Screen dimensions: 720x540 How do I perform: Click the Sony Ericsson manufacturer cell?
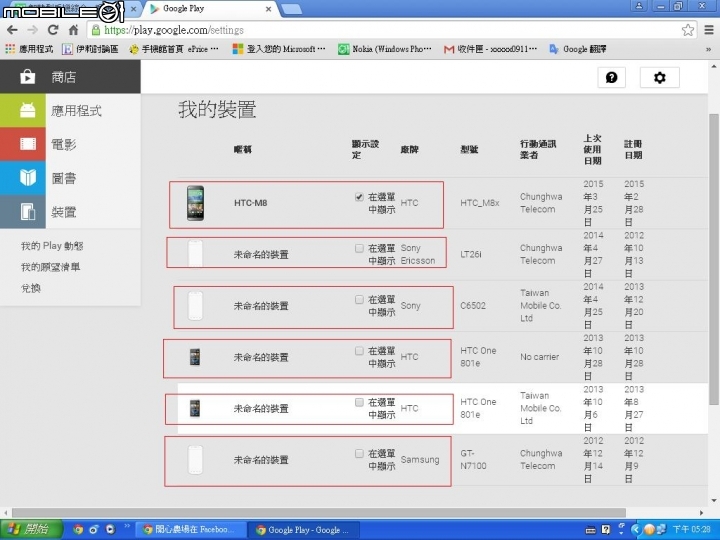click(x=418, y=254)
